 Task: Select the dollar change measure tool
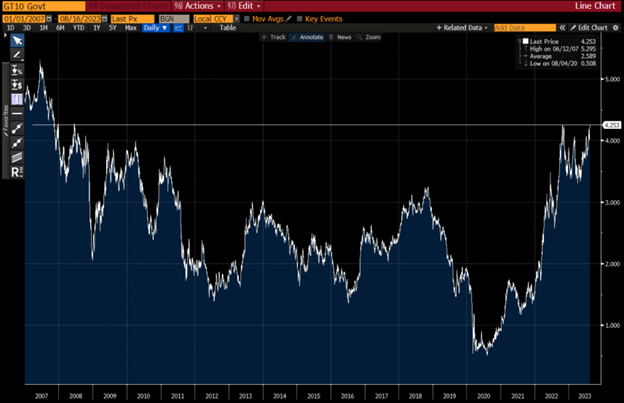[x=17, y=85]
